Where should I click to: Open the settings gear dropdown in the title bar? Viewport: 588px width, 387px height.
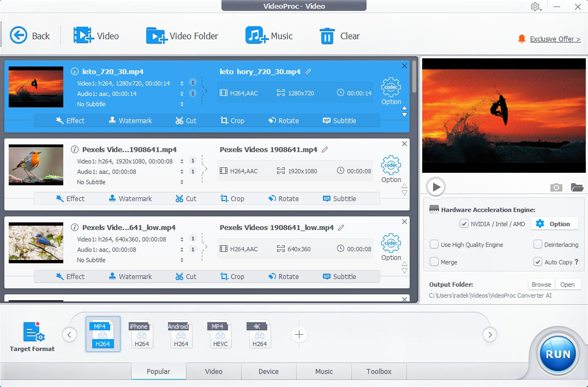(536, 7)
